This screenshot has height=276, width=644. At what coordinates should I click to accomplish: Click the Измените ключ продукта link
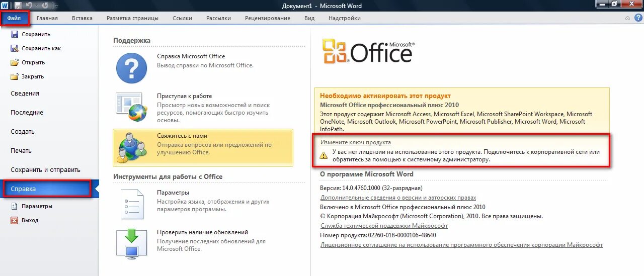(x=356, y=142)
